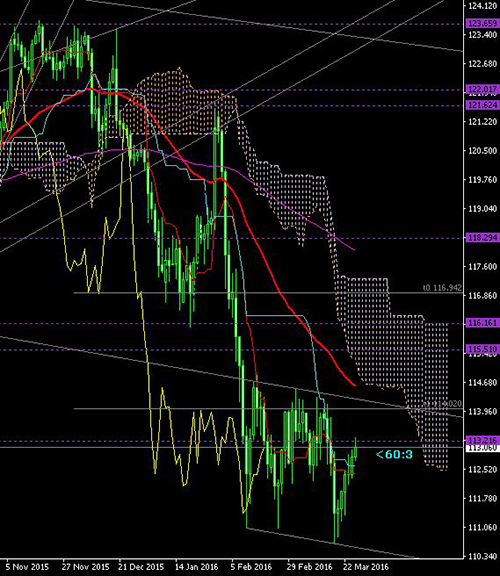Select the 113.216 price level label
The height and width of the screenshot is (576, 500).
coord(483,440)
